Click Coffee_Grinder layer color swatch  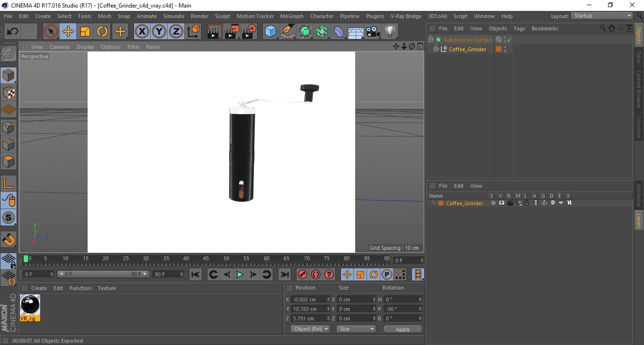(441, 203)
